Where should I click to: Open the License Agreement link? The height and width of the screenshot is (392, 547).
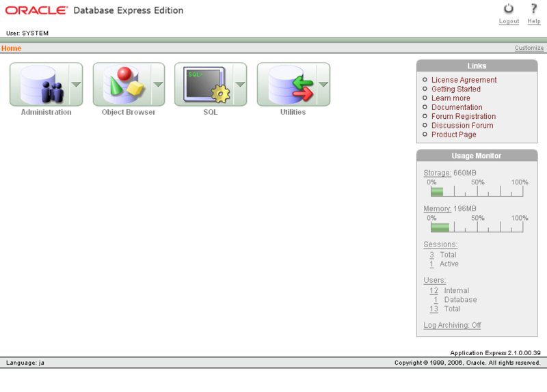(x=464, y=80)
